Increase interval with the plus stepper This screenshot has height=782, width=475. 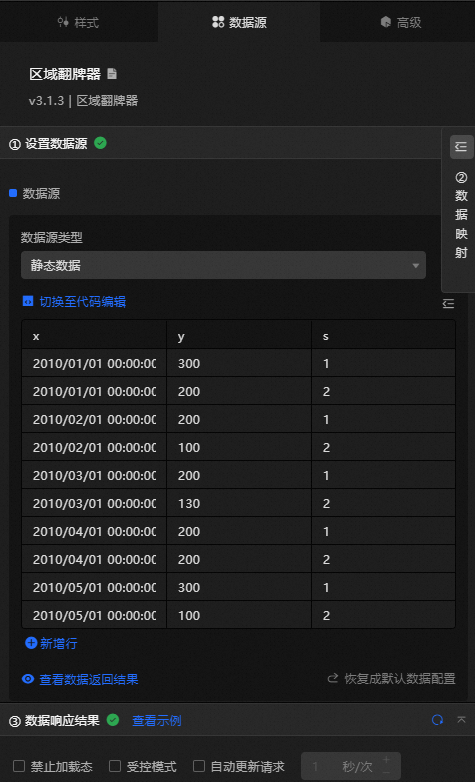(x=386, y=760)
